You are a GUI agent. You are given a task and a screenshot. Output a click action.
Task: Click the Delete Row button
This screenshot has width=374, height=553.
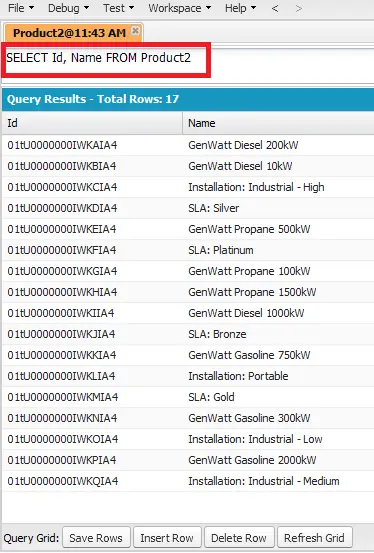[239, 538]
